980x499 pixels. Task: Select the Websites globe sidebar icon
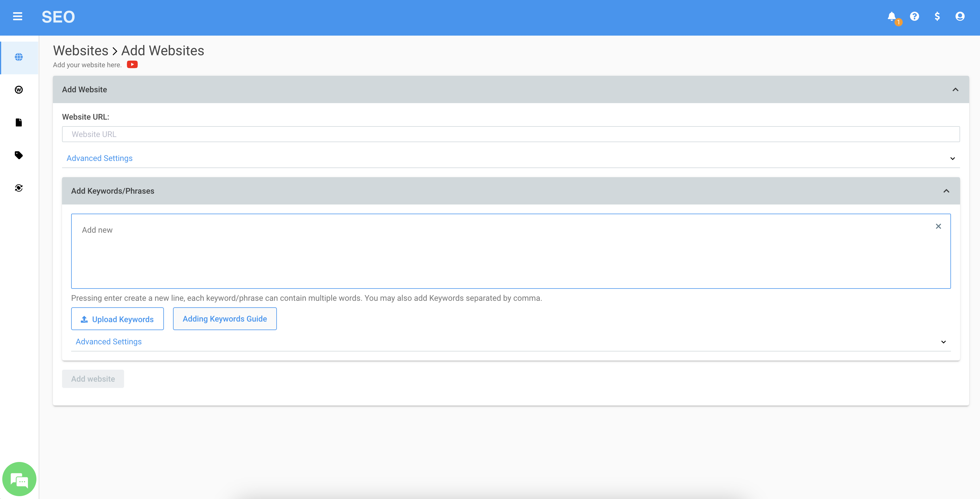click(19, 57)
